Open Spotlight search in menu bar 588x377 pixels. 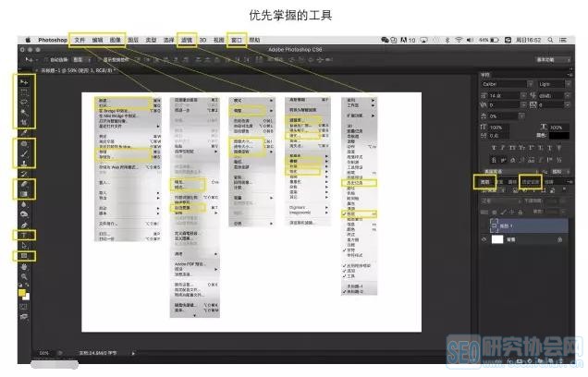pyautogui.click(x=550, y=40)
